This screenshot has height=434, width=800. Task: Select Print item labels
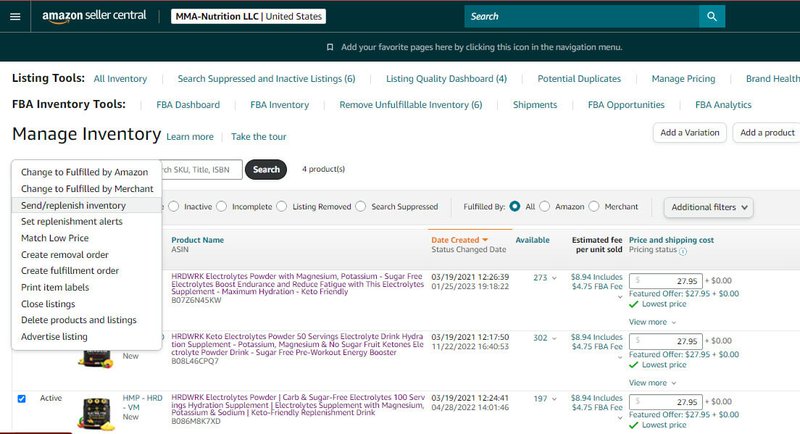tap(55, 287)
